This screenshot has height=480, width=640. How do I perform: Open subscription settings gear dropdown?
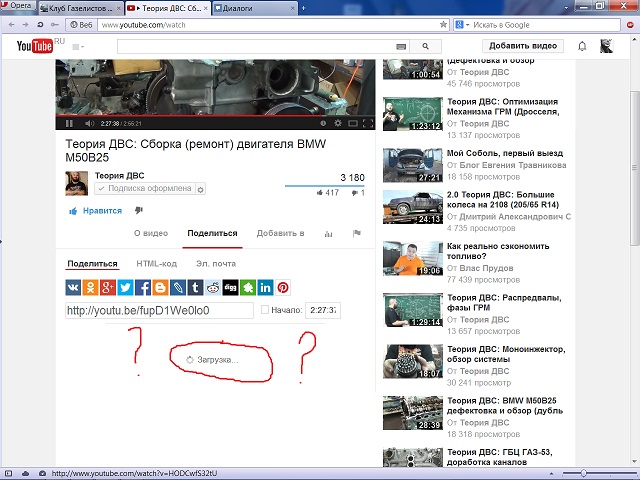pos(200,189)
